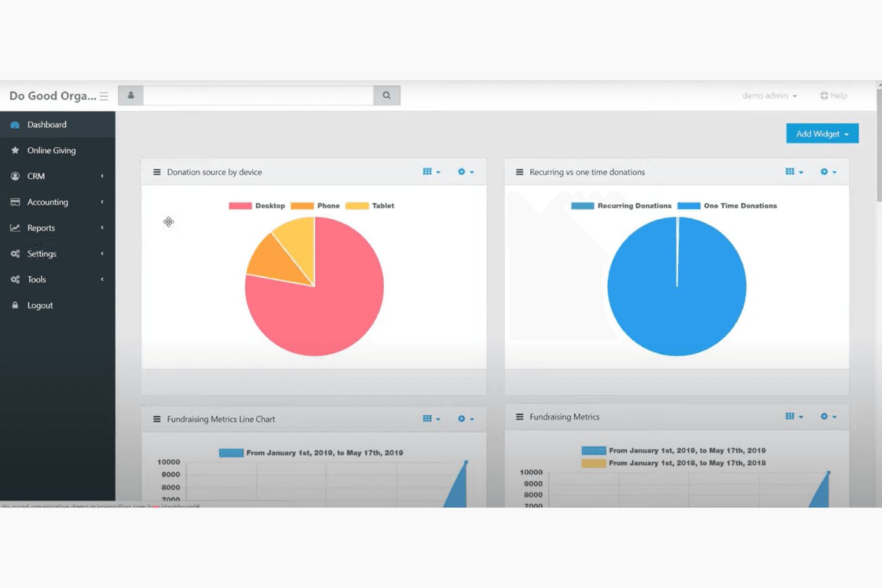Image resolution: width=882 pixels, height=588 pixels.
Task: Expand the Reports sidebar menu
Action: (58, 228)
